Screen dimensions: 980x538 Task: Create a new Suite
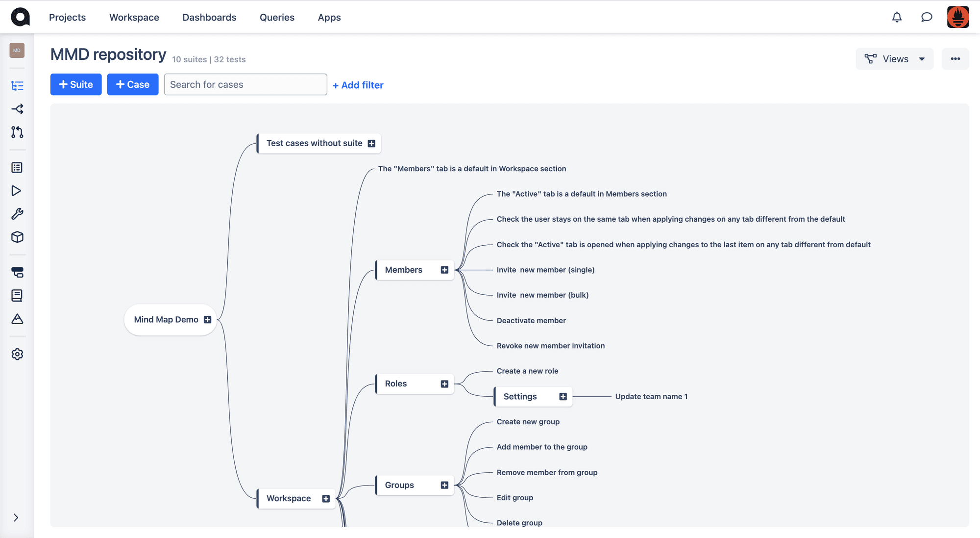point(76,84)
